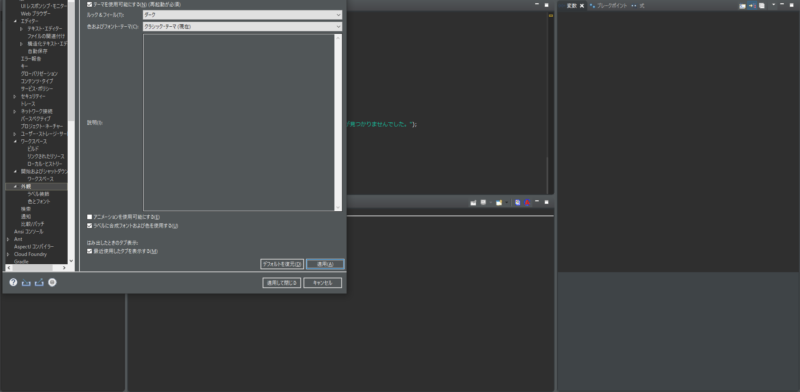Screen dimensions: 800x392
Task: Toggle 最近使用したタブを表示する checkbox
Action: [x=90, y=251]
